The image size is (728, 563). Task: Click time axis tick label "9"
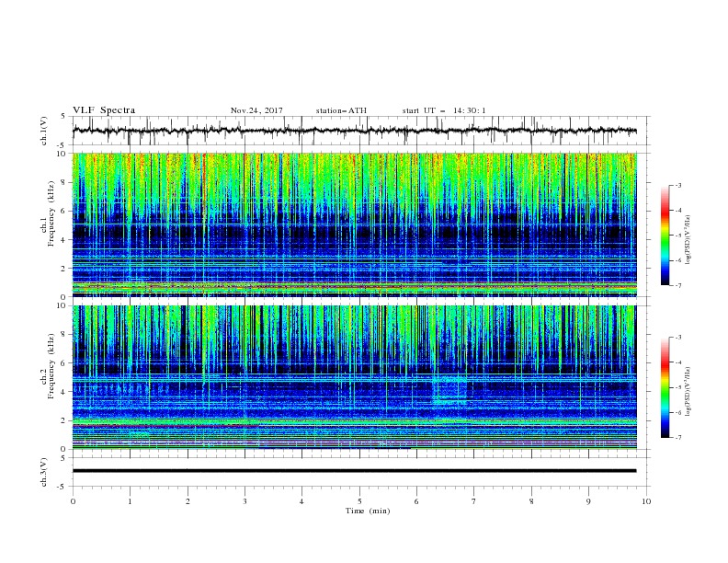pos(588,501)
